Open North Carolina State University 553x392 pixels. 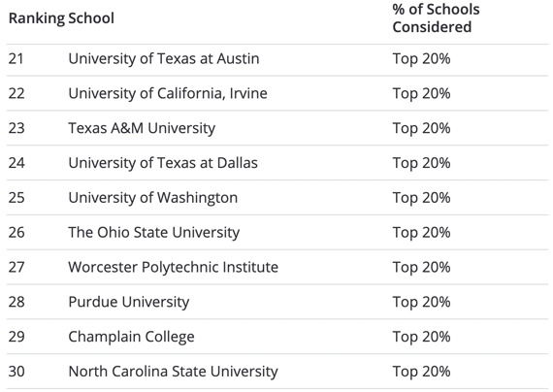(x=173, y=372)
